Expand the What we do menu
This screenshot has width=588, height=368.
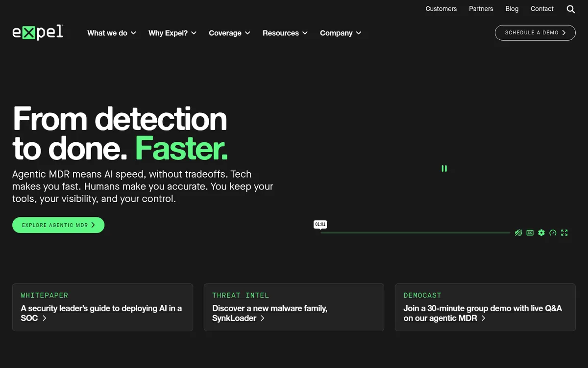[x=112, y=33]
